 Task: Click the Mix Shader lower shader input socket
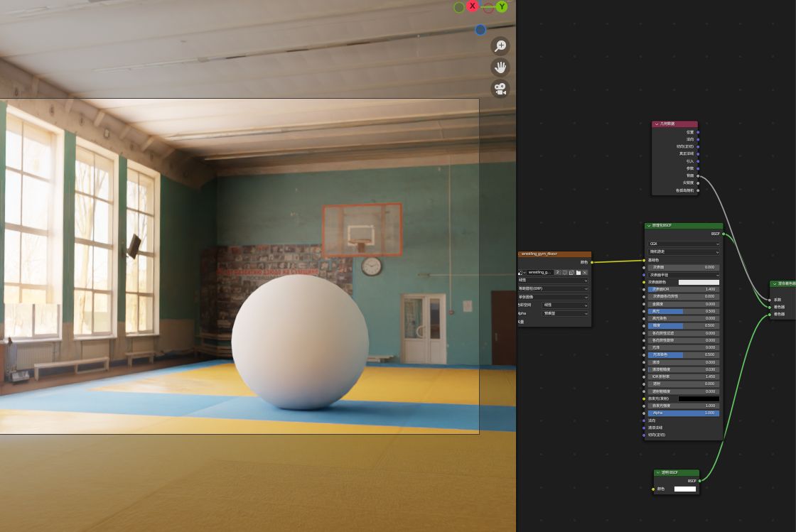pos(770,315)
